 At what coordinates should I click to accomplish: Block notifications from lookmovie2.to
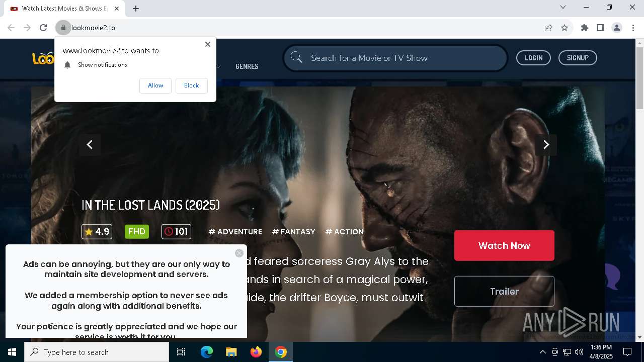click(x=191, y=85)
